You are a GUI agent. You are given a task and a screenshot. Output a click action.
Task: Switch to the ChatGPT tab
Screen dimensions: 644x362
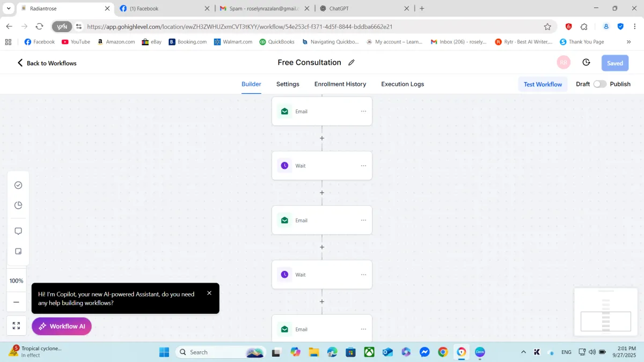[x=364, y=9]
